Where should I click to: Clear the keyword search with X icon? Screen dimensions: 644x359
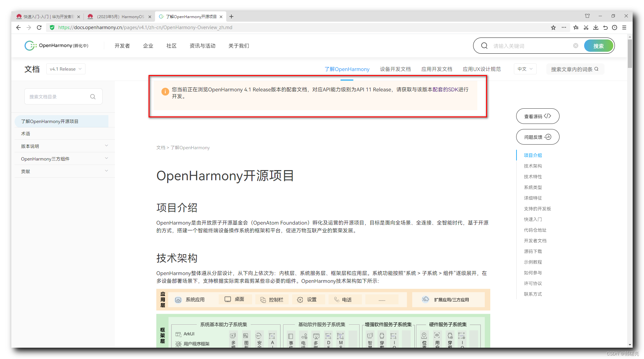coord(576,46)
